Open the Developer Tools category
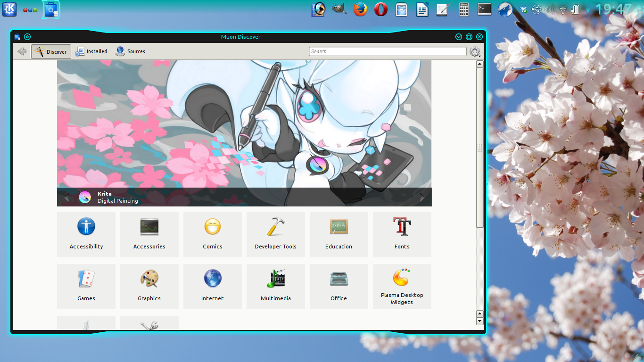The image size is (644, 362). click(276, 235)
